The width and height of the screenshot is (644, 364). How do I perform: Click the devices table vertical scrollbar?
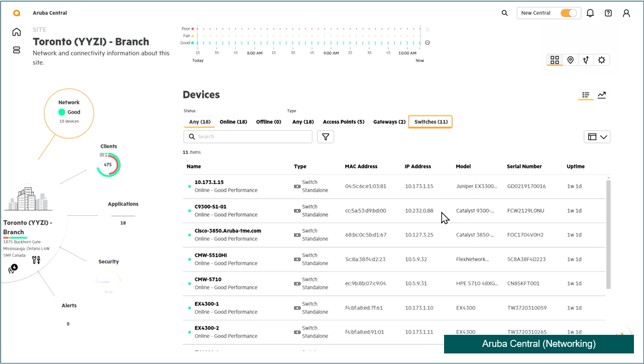click(608, 234)
